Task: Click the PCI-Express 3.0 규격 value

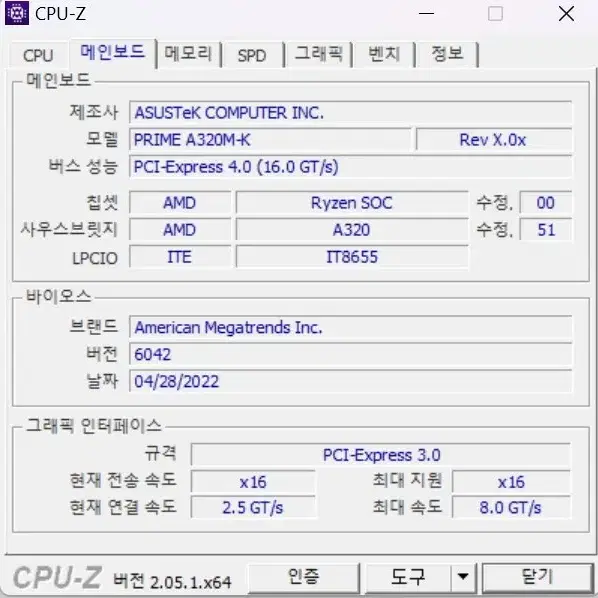Action: (x=381, y=455)
